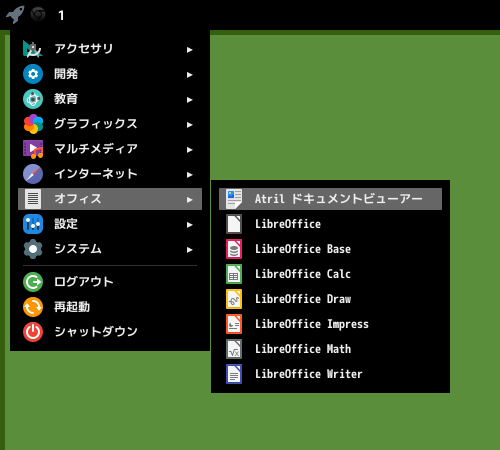This screenshot has width=500, height=450.
Task: Click the LibreOffice Draw icon
Action: [x=234, y=299]
